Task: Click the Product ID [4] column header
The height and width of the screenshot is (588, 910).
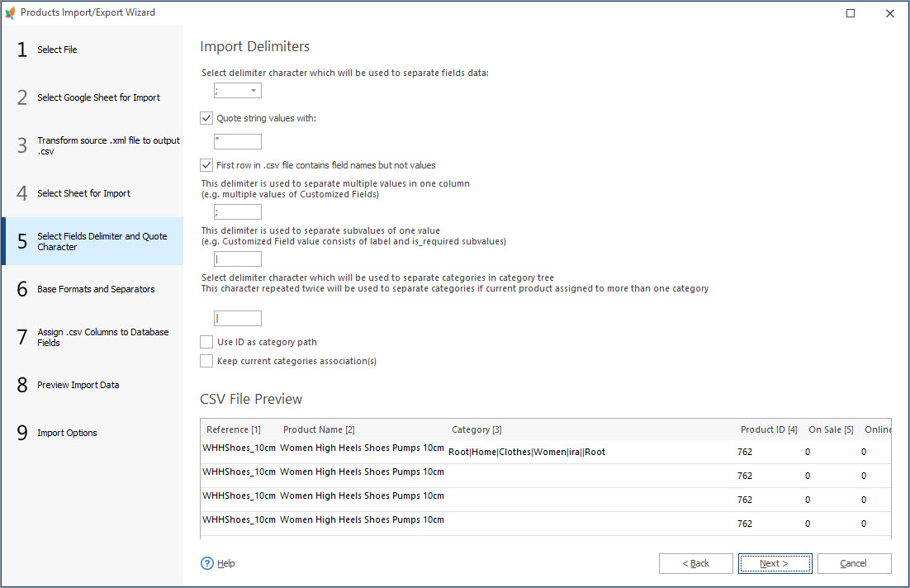Action: click(x=769, y=429)
